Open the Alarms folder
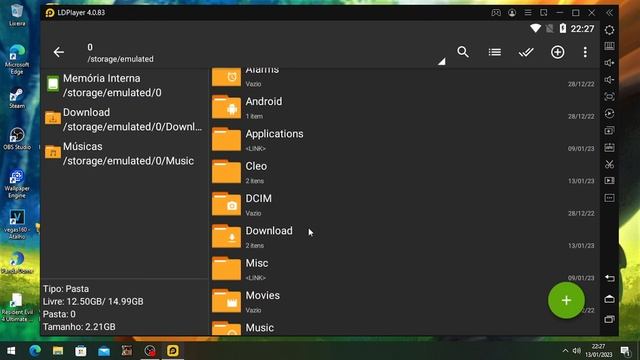The height and width of the screenshot is (360, 640). [404, 78]
